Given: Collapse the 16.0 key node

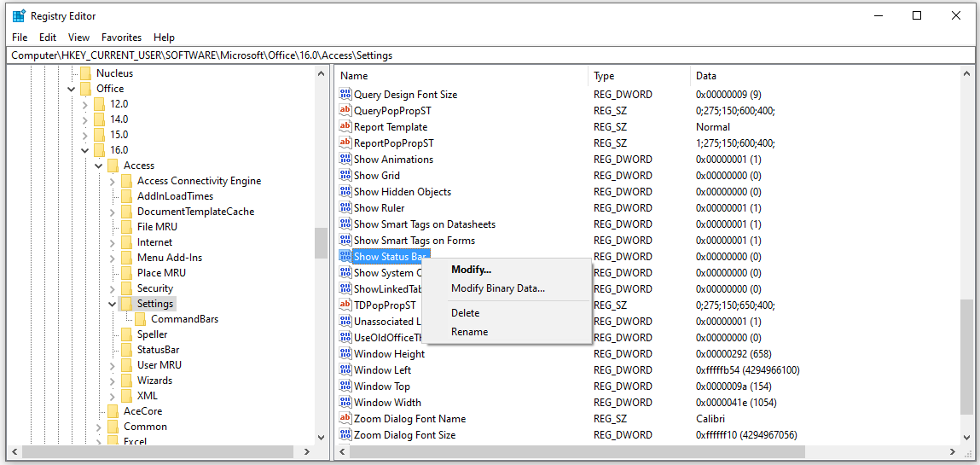Looking at the screenshot, I should 85,150.
